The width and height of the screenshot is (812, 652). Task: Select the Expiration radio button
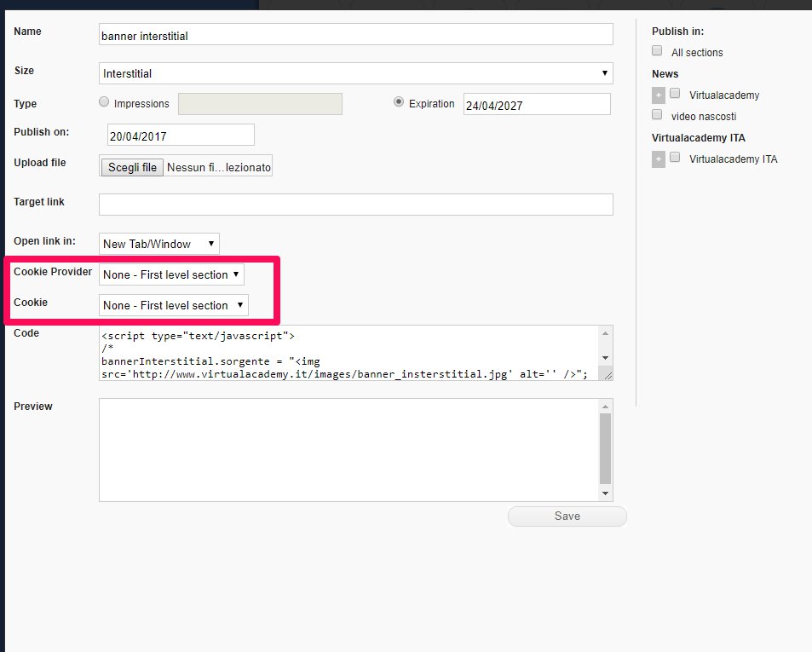pos(398,102)
